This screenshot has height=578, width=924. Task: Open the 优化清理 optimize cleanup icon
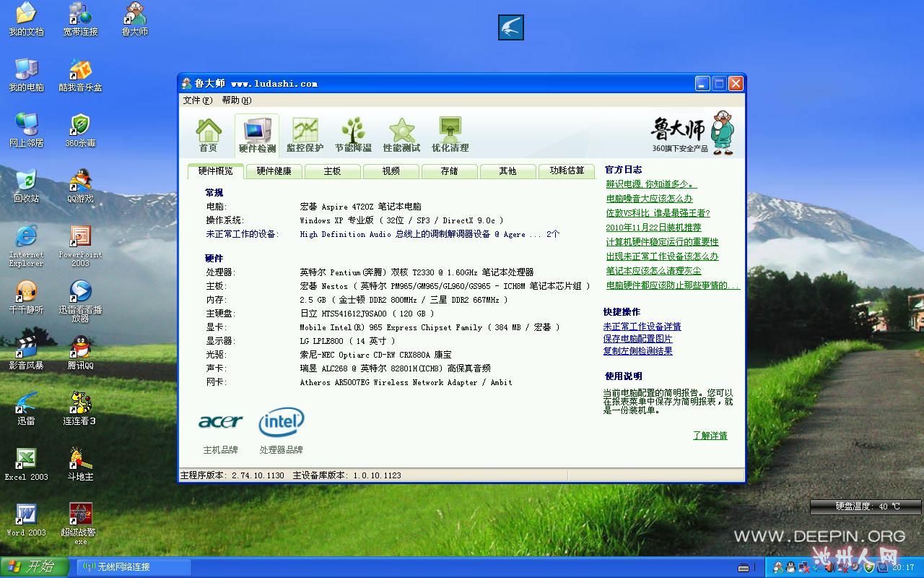pyautogui.click(x=450, y=135)
